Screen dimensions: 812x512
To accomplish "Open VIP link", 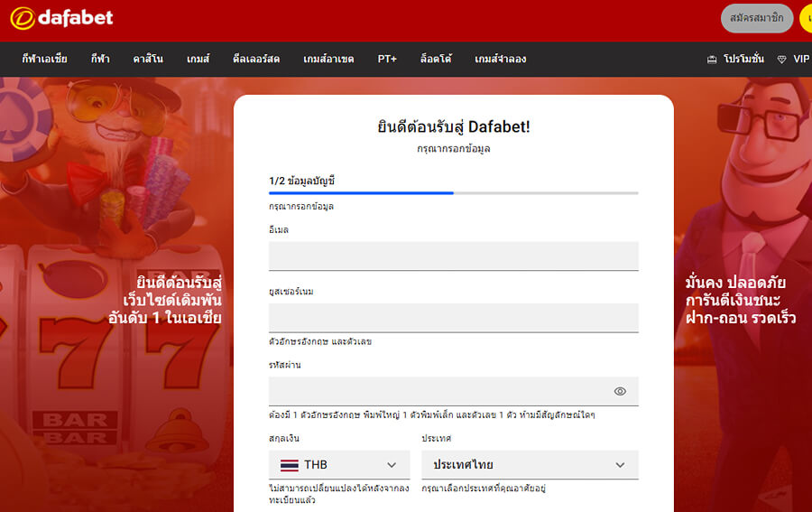I will pyautogui.click(x=801, y=59).
